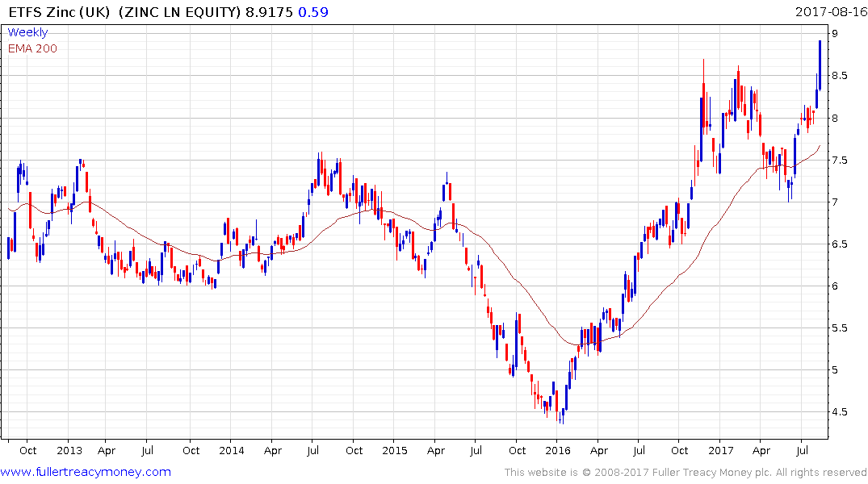This screenshot has width=868, height=484.
Task: Click the y-axis label 7.5
Action: coord(840,161)
